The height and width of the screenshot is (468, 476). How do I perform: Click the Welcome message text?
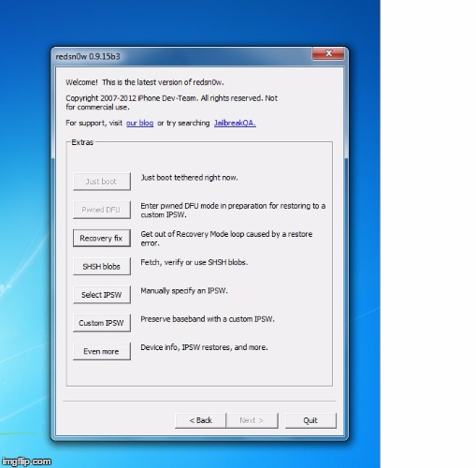point(145,82)
